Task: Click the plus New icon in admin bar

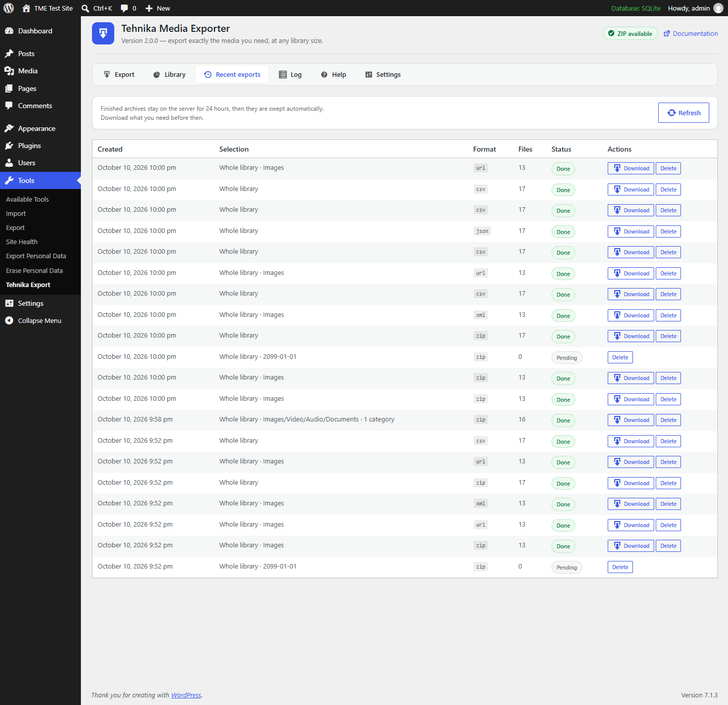Action: pos(149,9)
